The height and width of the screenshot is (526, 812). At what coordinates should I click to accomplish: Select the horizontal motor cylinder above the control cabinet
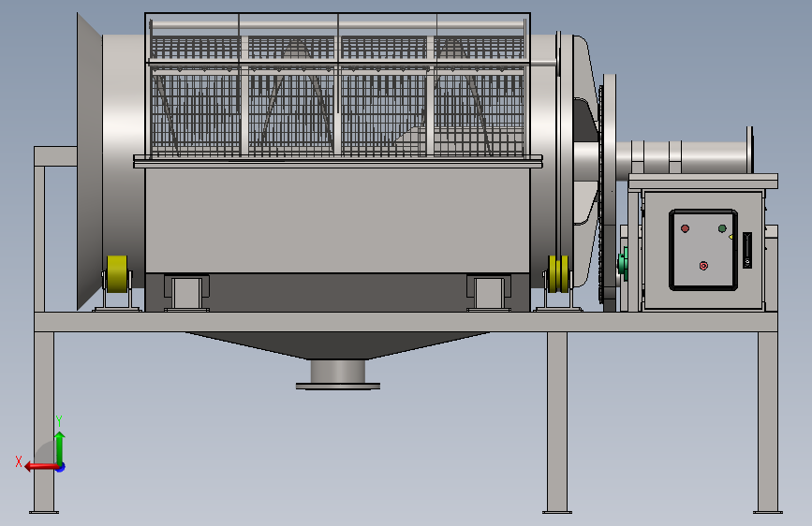(686, 157)
